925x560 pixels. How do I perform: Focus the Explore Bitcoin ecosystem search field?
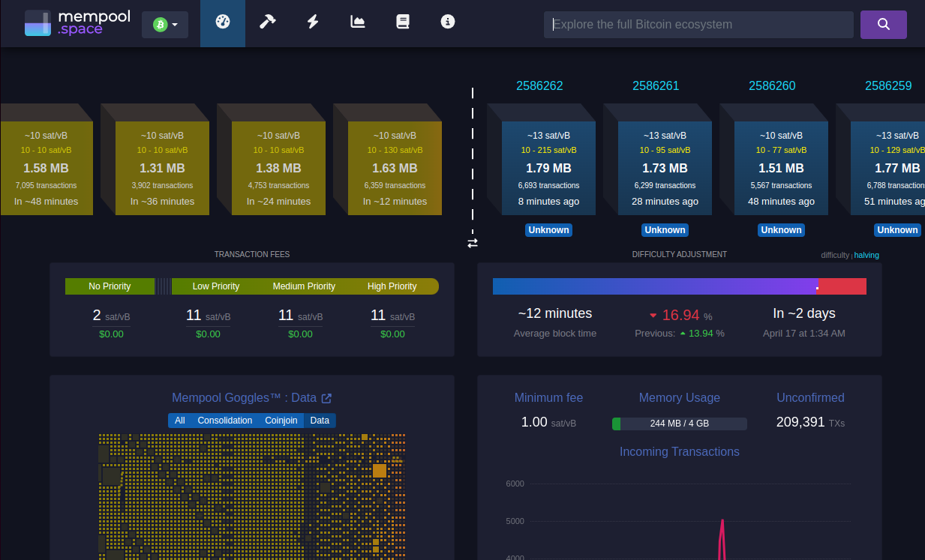pyautogui.click(x=698, y=24)
